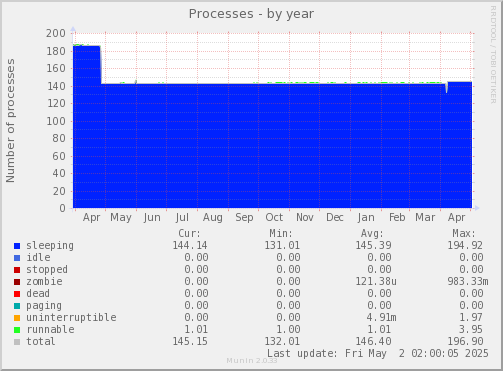Click the 'idle' legend label

pyautogui.click(x=38, y=257)
